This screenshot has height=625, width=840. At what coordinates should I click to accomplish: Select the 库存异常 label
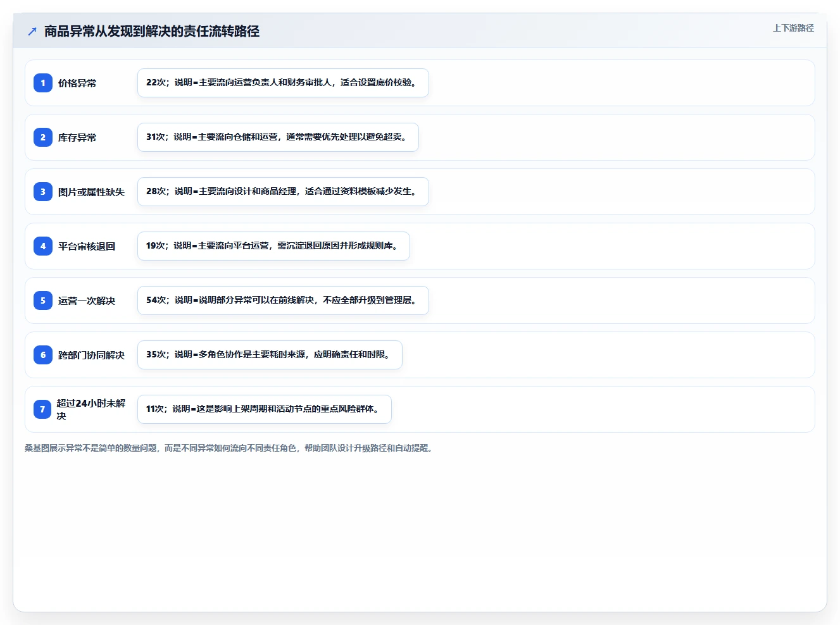pos(77,137)
